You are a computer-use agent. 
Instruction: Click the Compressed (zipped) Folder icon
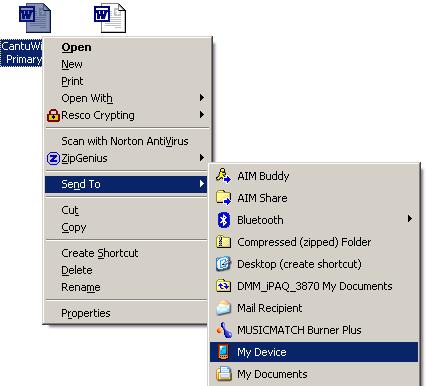[223, 242]
